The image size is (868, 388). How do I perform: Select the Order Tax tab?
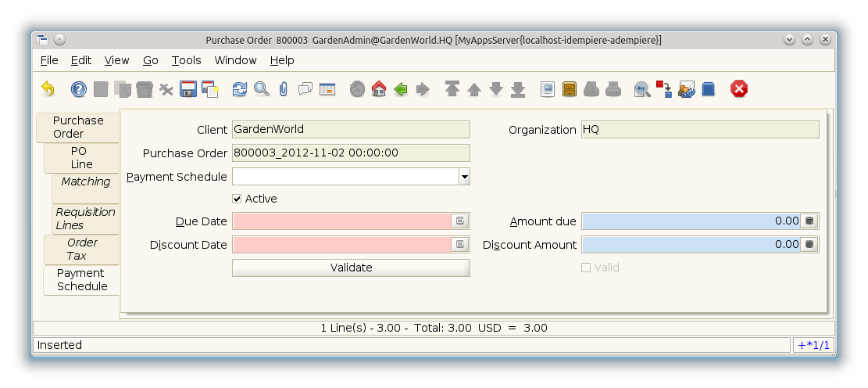(x=82, y=249)
